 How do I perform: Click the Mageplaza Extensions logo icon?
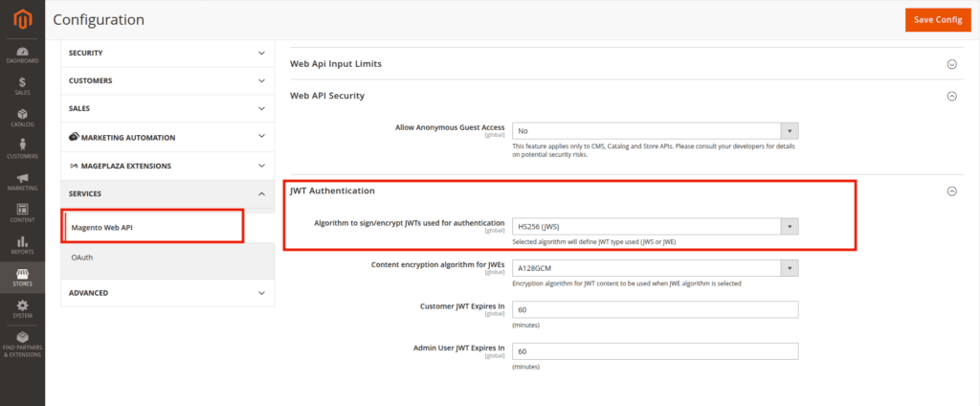pos(74,166)
